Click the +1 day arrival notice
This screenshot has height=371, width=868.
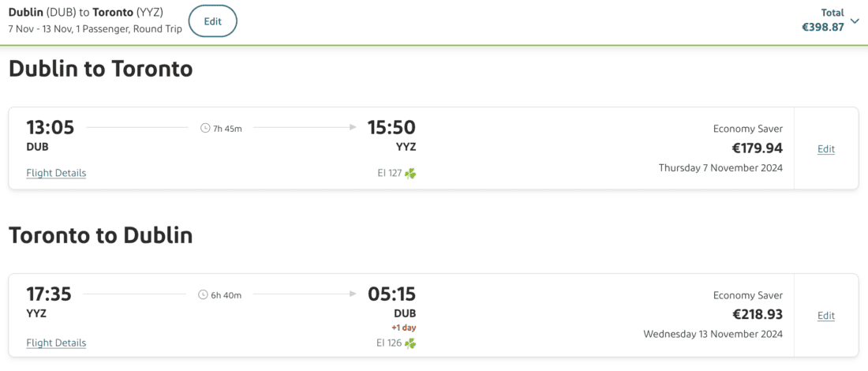click(x=402, y=328)
